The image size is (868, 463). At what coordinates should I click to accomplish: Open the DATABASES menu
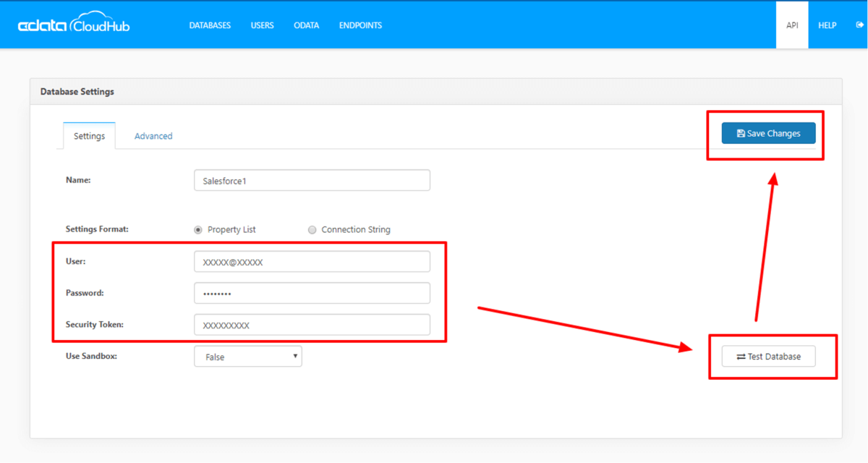[210, 25]
